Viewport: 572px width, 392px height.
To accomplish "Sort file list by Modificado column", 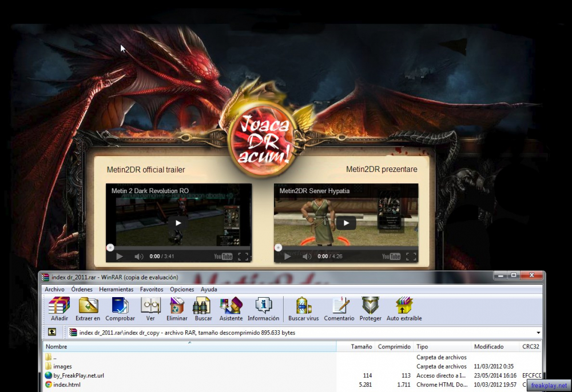I will (x=495, y=346).
